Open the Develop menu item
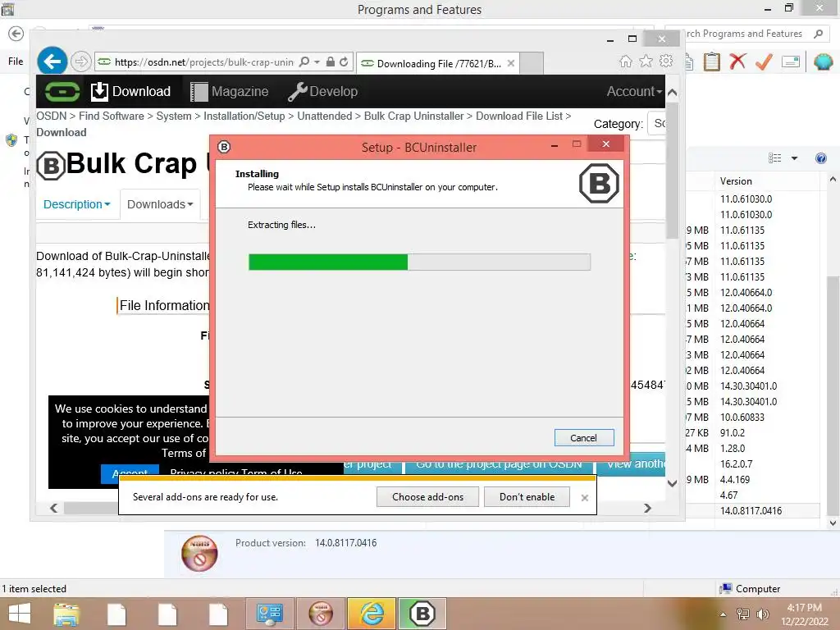The height and width of the screenshot is (630, 840). [x=322, y=92]
